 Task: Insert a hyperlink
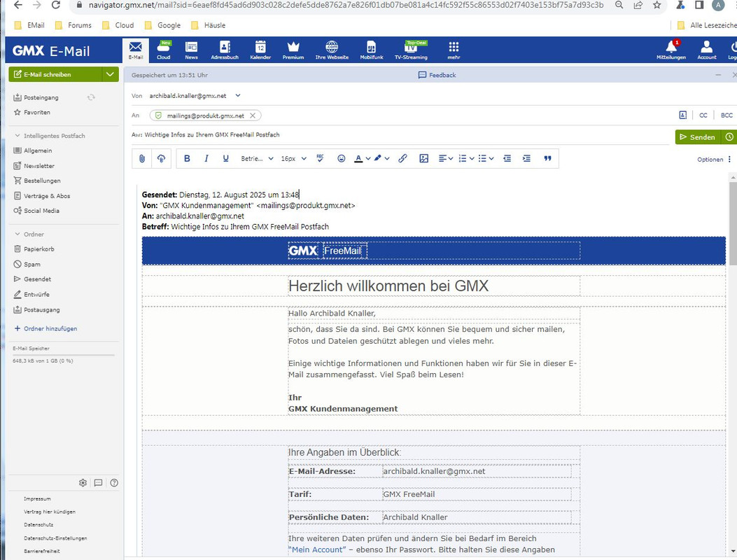pos(403,158)
